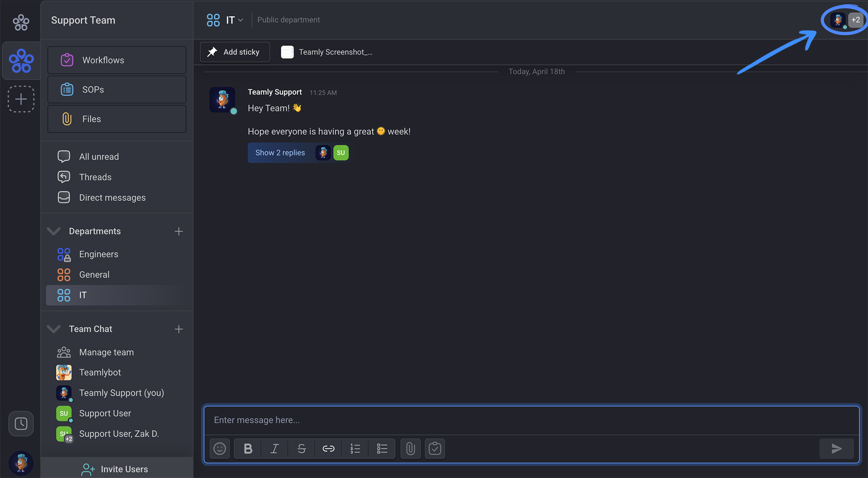Open the department members avatar in header
Image resolution: width=868 pixels, height=478 pixels.
click(837, 20)
